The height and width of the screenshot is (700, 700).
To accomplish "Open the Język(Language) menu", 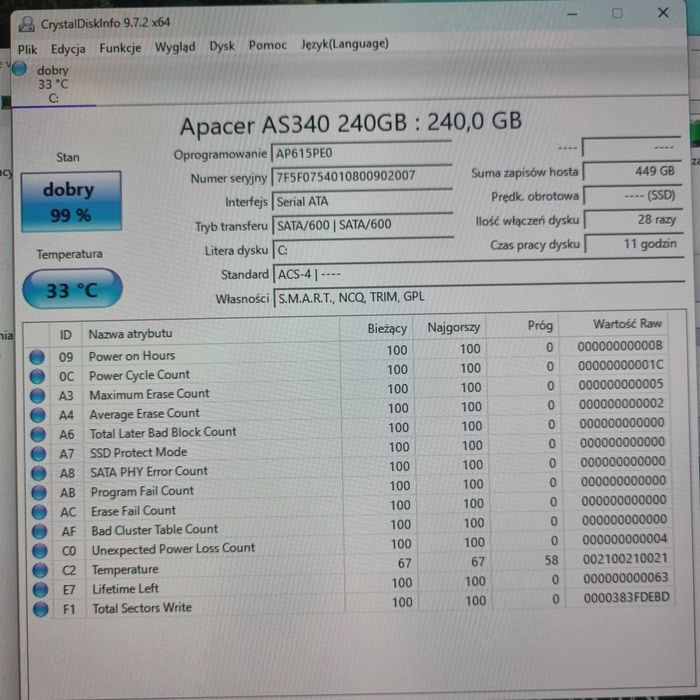I will point(345,44).
